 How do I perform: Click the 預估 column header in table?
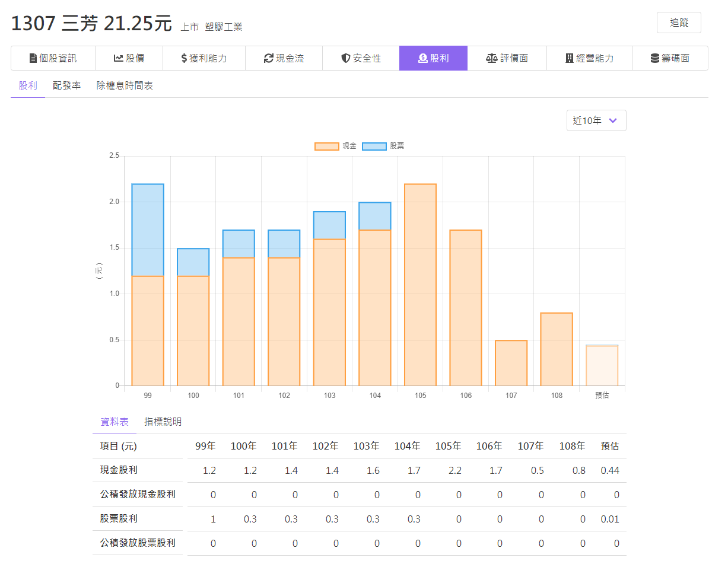click(610, 446)
